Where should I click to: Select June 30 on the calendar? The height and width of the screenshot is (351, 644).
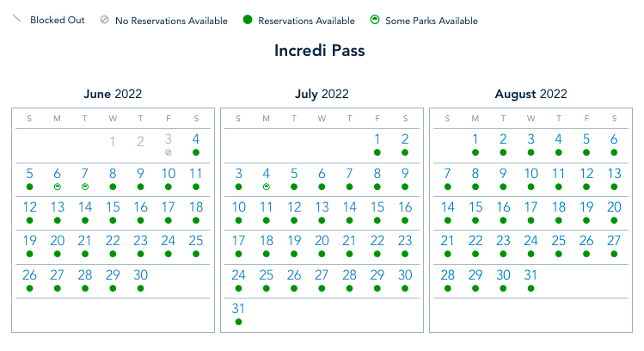tap(141, 275)
